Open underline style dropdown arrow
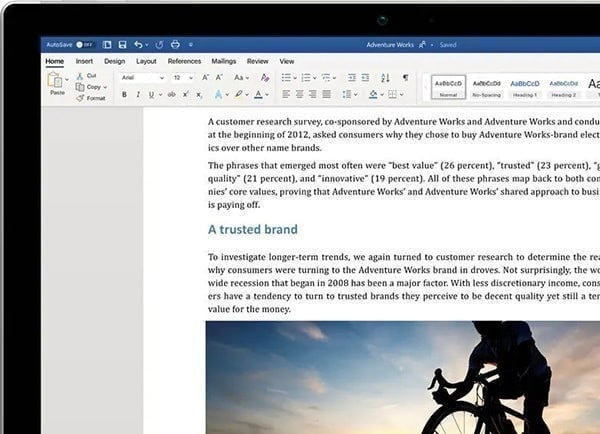 coord(160,95)
